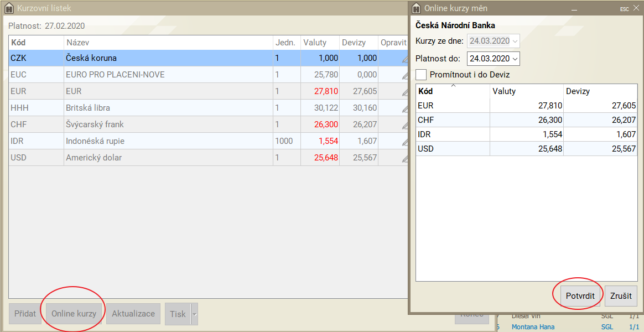Expand the Tisk button dropdown arrow

pos(194,314)
